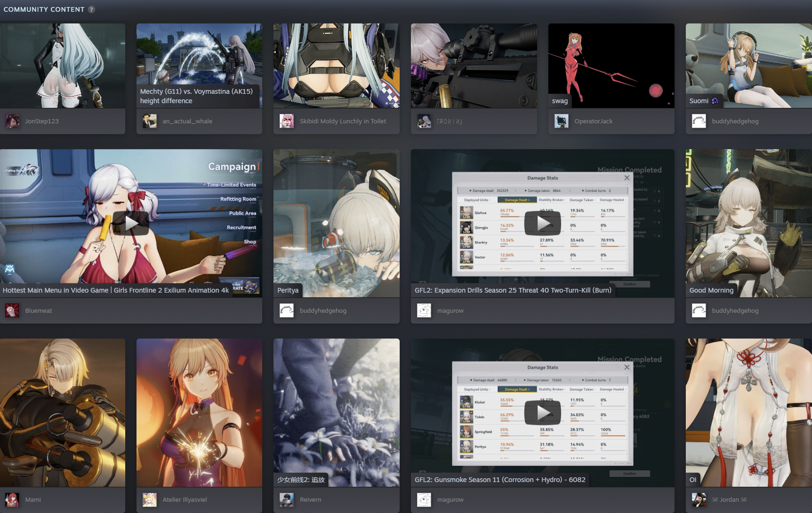The width and height of the screenshot is (812, 513).
Task: Click magurow name under Gunsmoke Season 11 video
Action: click(450, 499)
